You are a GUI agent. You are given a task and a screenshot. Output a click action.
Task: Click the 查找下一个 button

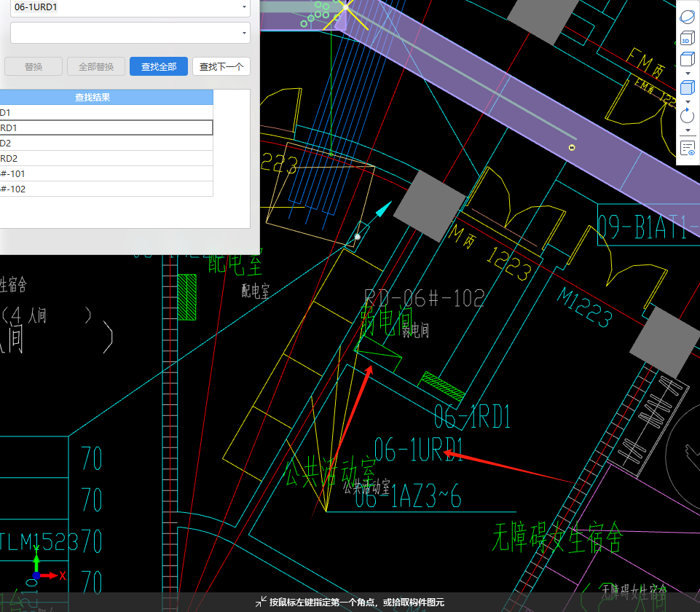[221, 66]
